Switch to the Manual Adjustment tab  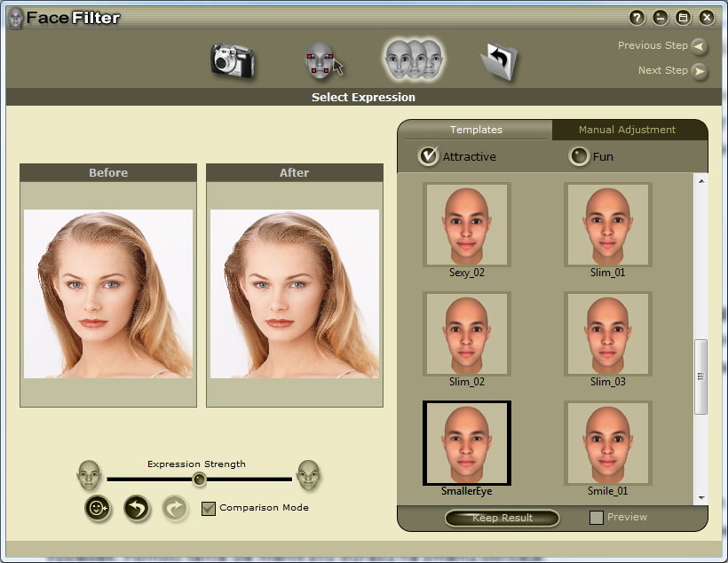click(629, 130)
